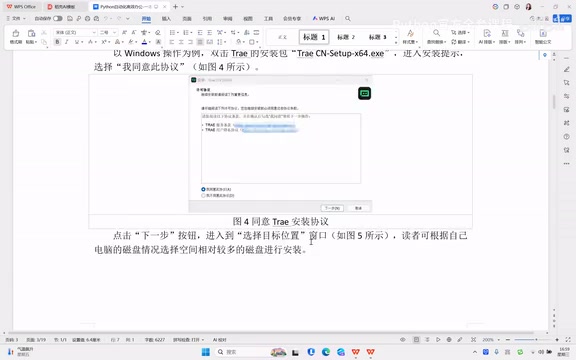Screen dimensions: 576x360
Task: Click the print icon in quick toolbar
Action: 87,18
